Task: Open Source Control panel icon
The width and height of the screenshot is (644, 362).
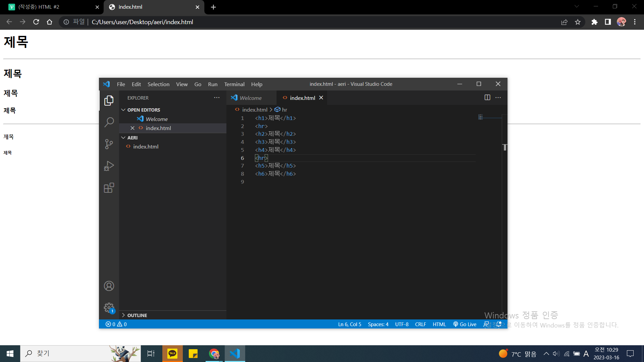Action: point(109,144)
